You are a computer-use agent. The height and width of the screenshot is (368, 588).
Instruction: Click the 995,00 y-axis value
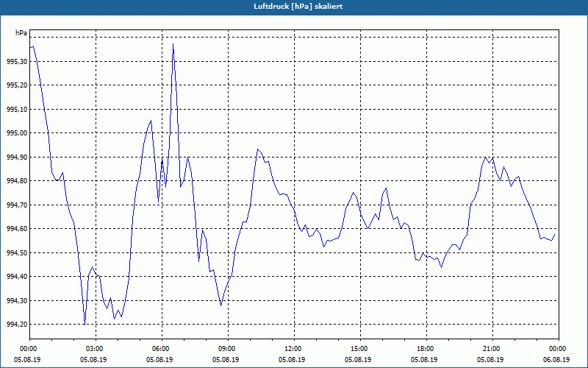pos(17,133)
